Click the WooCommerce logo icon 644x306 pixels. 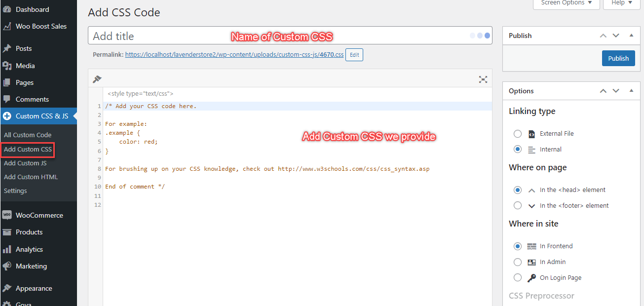coord(7,215)
